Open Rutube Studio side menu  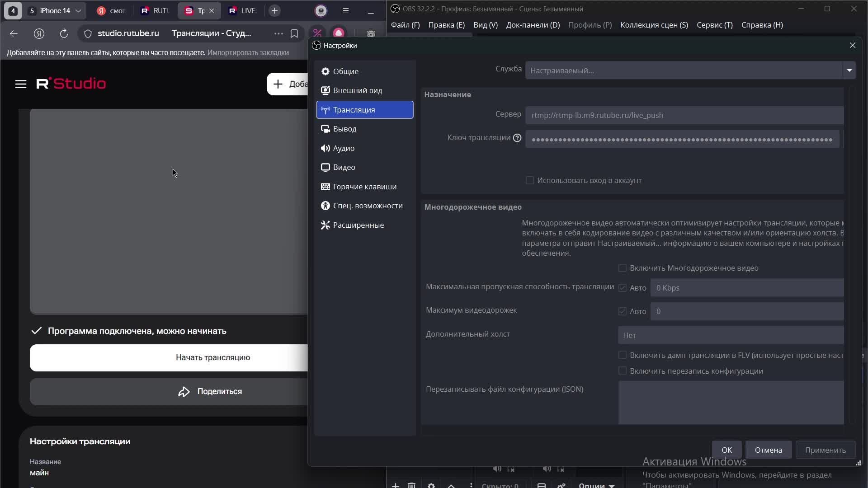21,84
